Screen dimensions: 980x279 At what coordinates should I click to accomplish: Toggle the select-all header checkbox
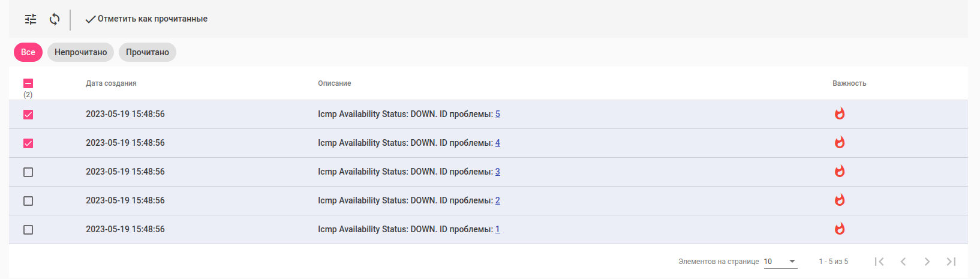point(28,83)
